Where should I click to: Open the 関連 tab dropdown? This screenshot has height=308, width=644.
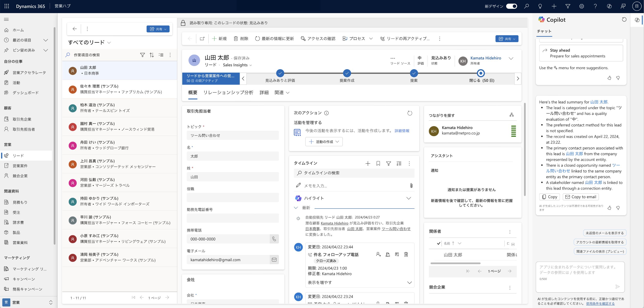tap(282, 93)
